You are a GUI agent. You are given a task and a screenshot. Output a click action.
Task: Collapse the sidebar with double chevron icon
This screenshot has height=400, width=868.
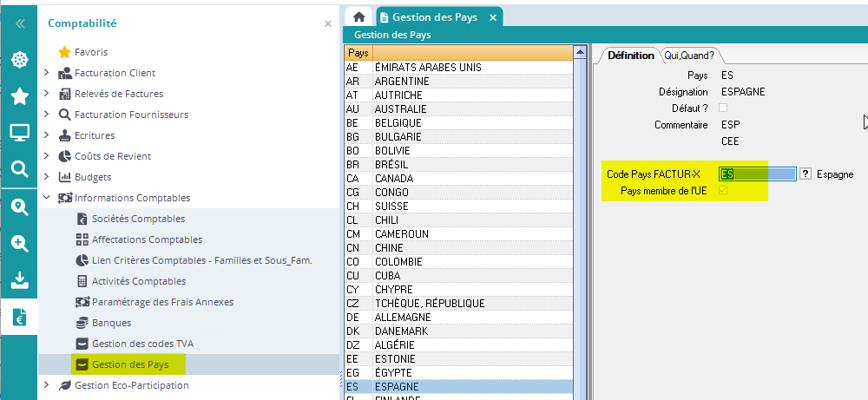pyautogui.click(x=19, y=23)
